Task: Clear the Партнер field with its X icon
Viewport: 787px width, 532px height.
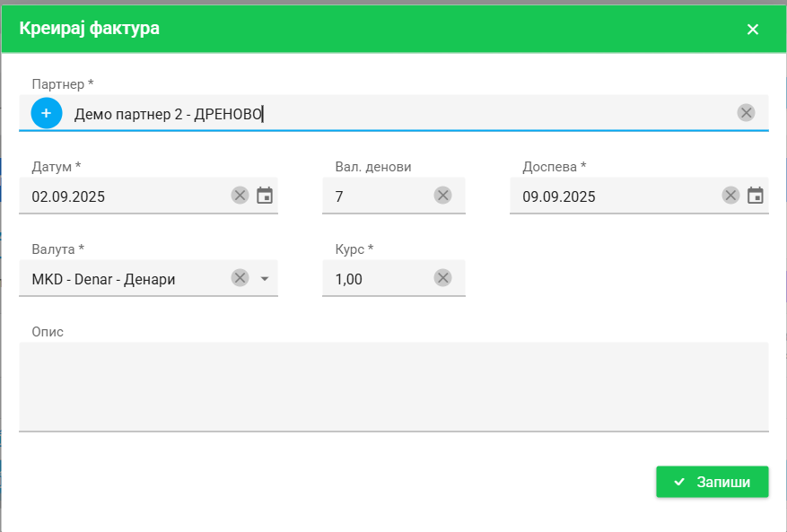Action: 748,113
